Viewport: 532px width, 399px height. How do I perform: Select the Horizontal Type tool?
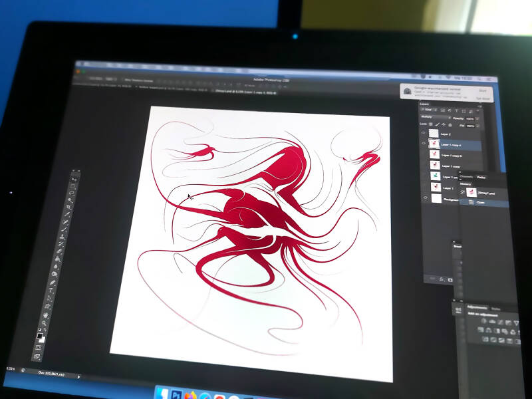click(51, 290)
